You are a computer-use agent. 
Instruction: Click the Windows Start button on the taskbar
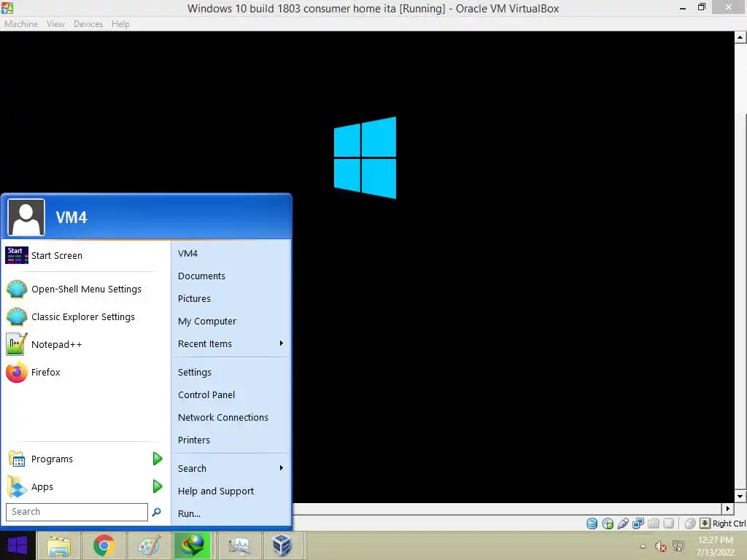[x=18, y=545]
